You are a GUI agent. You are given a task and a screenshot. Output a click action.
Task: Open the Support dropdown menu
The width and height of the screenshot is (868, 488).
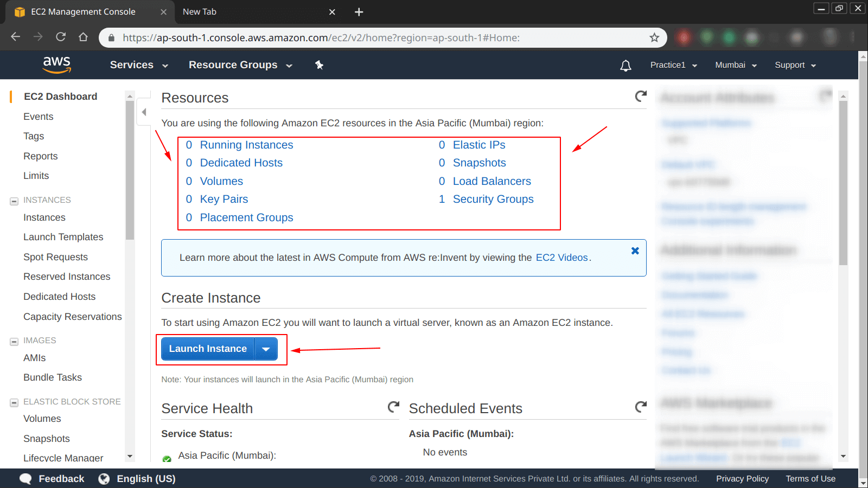coord(795,65)
